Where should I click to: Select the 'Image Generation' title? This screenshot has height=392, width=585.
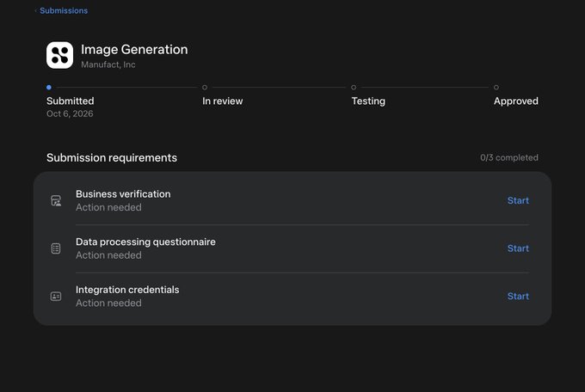134,50
